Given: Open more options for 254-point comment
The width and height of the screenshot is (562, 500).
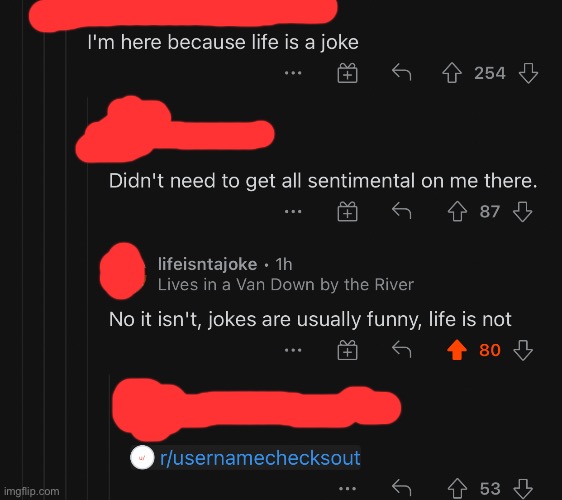Looking at the screenshot, I should pyautogui.click(x=293, y=73).
